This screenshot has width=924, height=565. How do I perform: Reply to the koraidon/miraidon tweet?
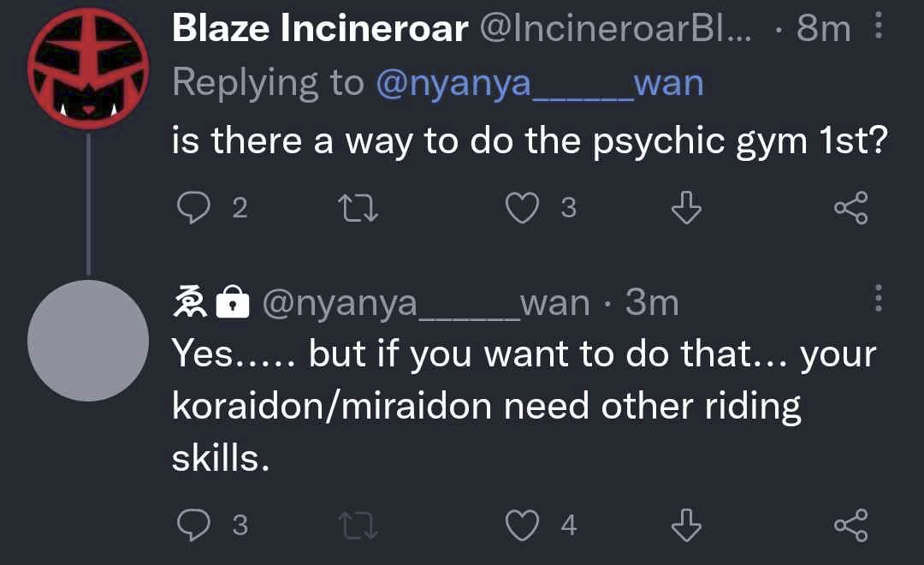(x=193, y=525)
